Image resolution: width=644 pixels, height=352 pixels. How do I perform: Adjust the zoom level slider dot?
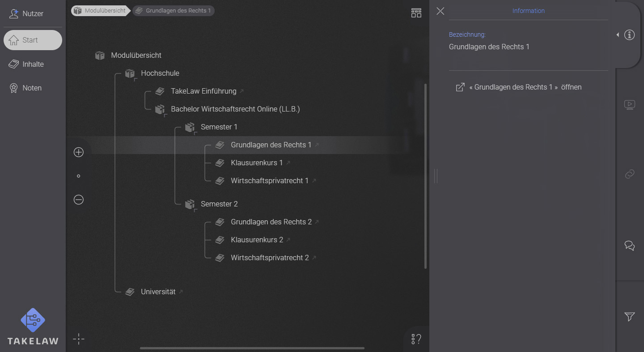(79, 176)
